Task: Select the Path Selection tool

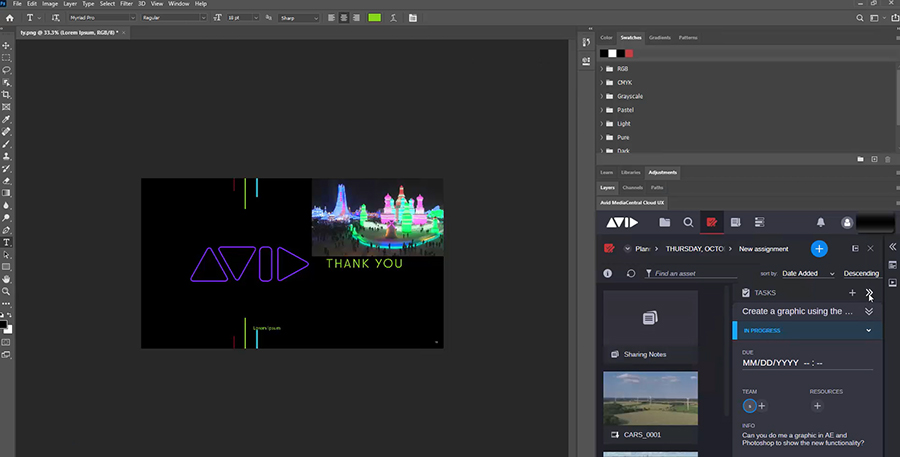Action: click(x=6, y=254)
